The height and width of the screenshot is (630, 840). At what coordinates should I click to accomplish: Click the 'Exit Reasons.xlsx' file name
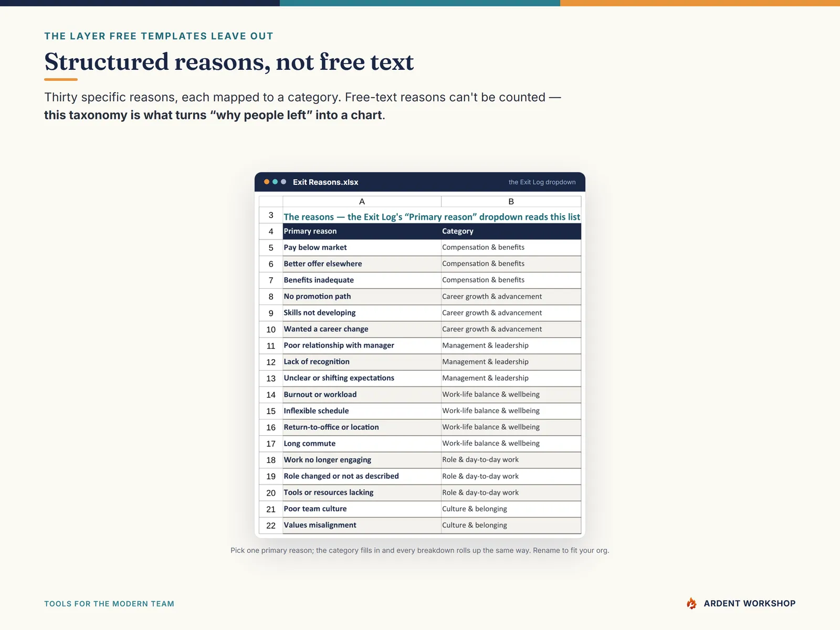tap(325, 182)
